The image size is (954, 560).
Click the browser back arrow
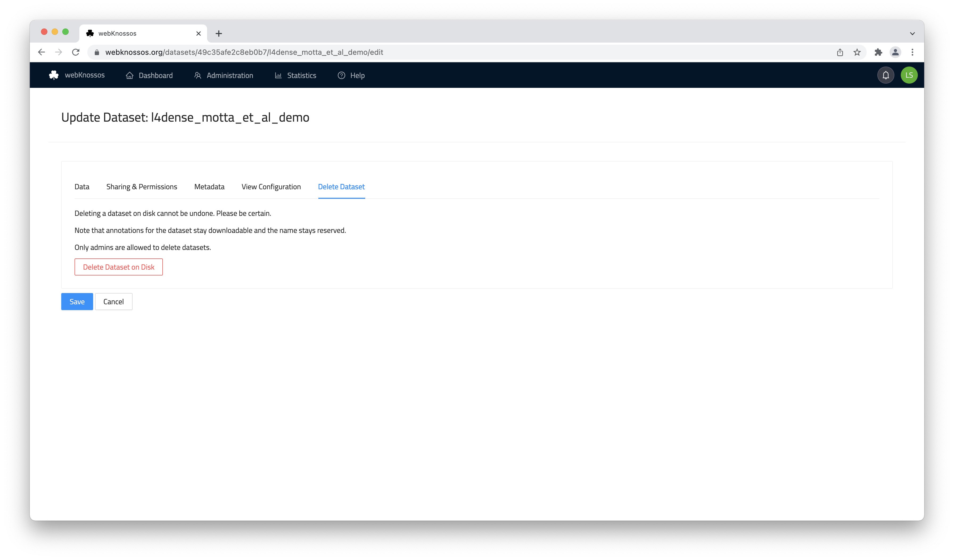click(42, 52)
